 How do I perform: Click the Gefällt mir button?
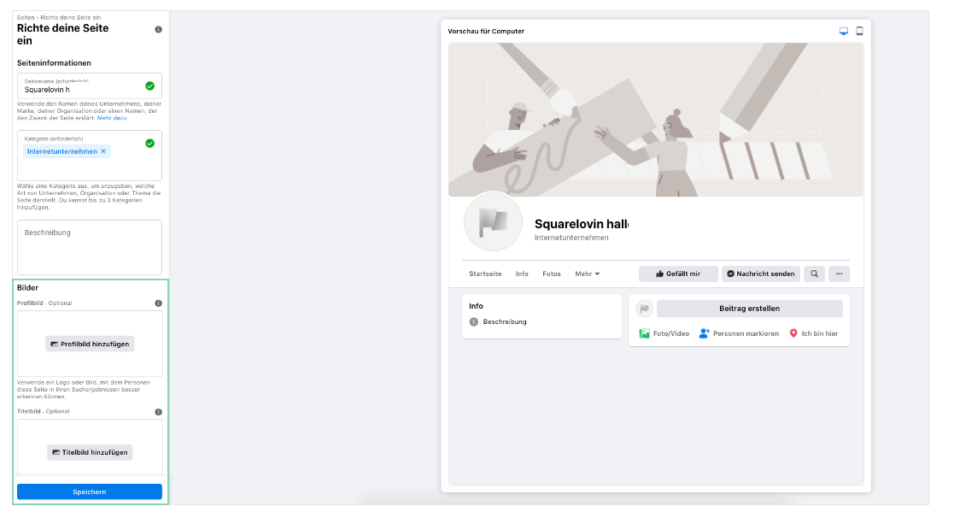(x=678, y=274)
